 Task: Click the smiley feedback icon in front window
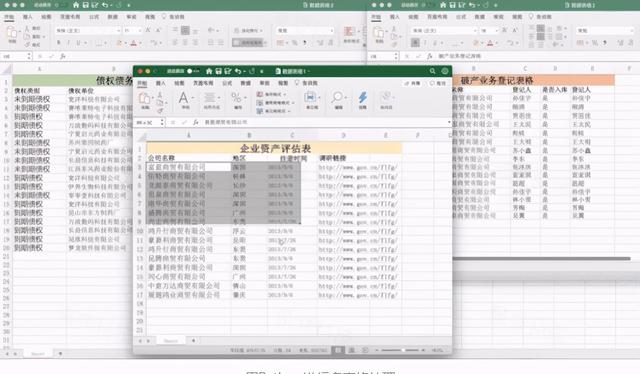(x=444, y=71)
